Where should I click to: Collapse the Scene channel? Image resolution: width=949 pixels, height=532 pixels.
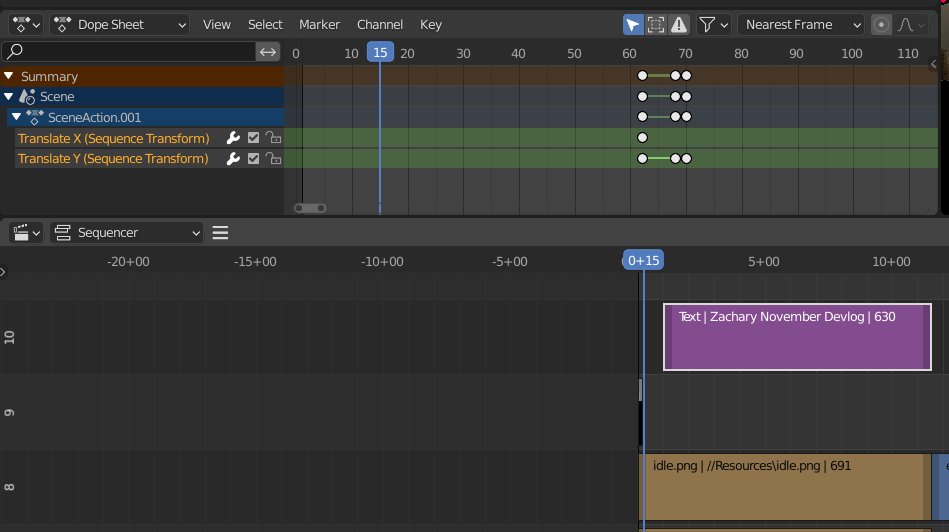click(x=8, y=97)
